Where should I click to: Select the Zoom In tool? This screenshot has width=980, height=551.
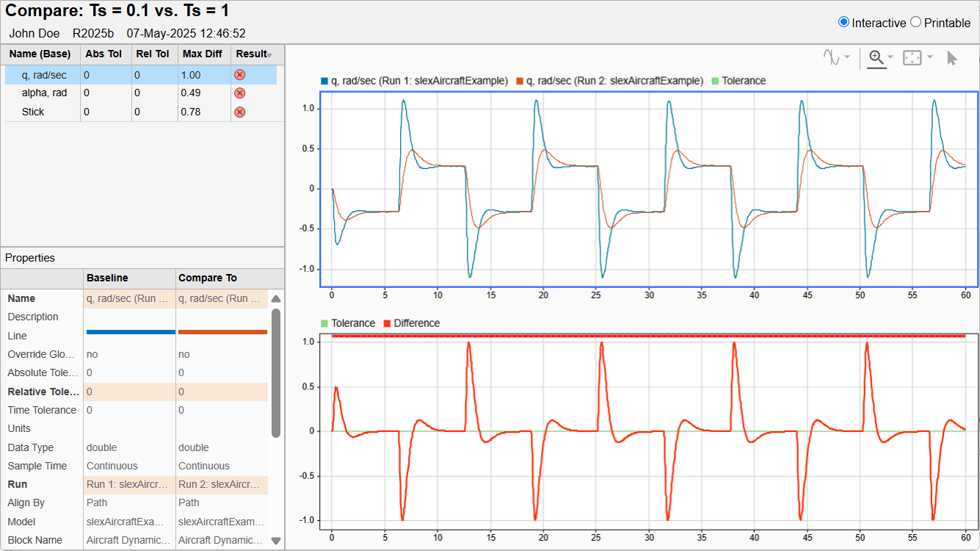pyautogui.click(x=876, y=57)
